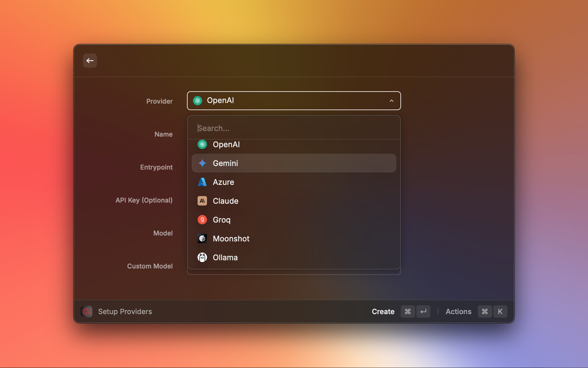This screenshot has height=368, width=588.
Task: Open the Provider combo box showing OpenAI
Action: pyautogui.click(x=294, y=101)
